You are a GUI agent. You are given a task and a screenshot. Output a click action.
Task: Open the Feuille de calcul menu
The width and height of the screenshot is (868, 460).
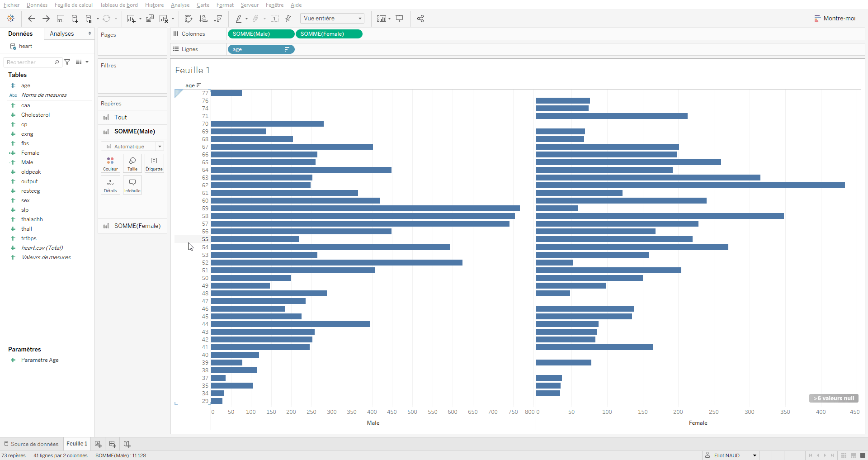pos(74,5)
